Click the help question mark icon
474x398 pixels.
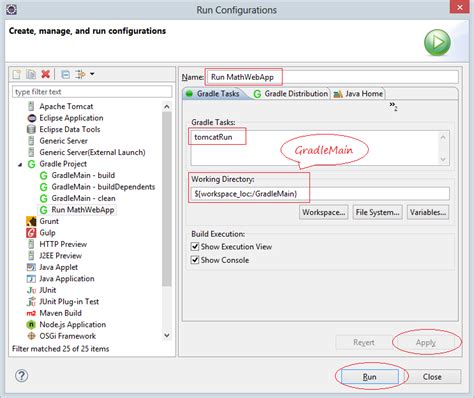[21, 376]
